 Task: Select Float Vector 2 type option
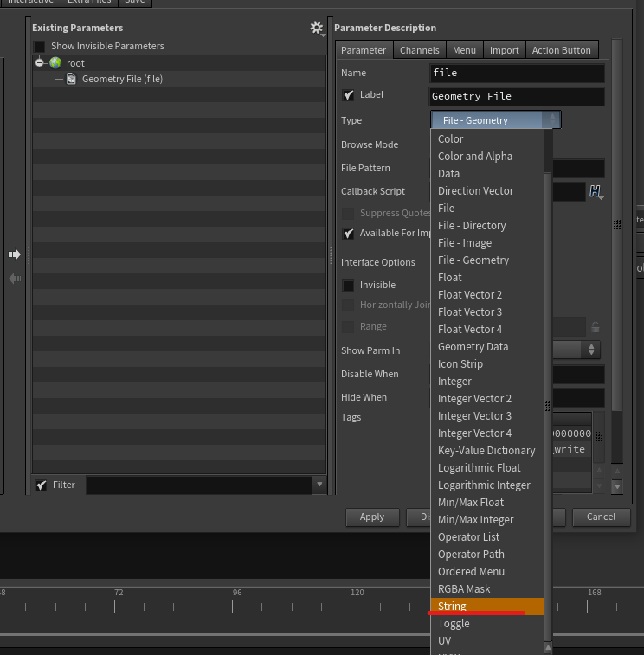pyautogui.click(x=487, y=295)
